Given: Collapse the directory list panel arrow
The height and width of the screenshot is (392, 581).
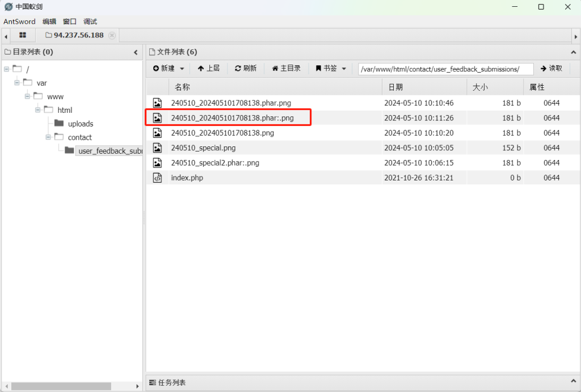Looking at the screenshot, I should coord(136,52).
